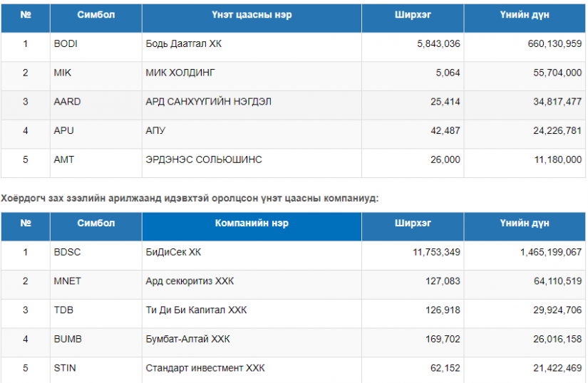The image size is (588, 383).
Task: Click МИК ХОЛДИНГ security name
Action: click(x=180, y=73)
